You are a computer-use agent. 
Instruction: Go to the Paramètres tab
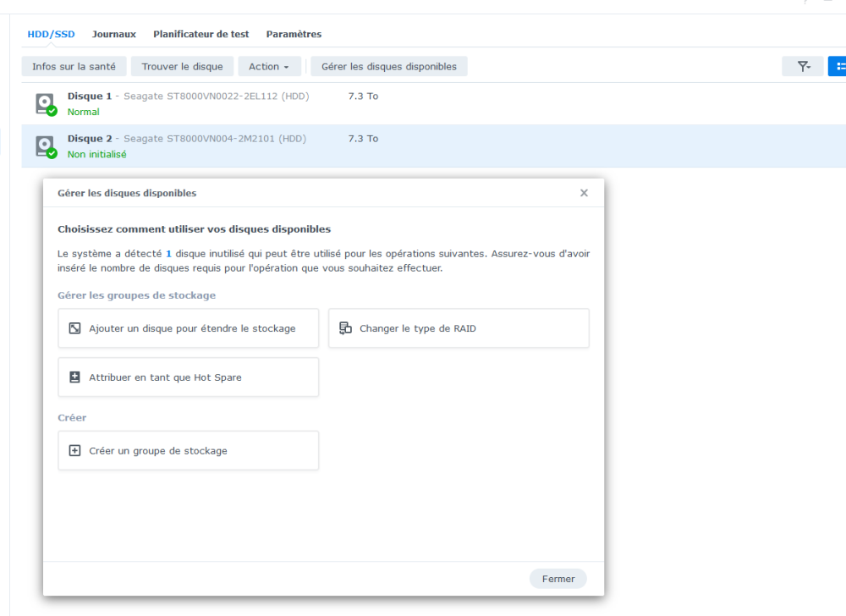[x=294, y=35]
